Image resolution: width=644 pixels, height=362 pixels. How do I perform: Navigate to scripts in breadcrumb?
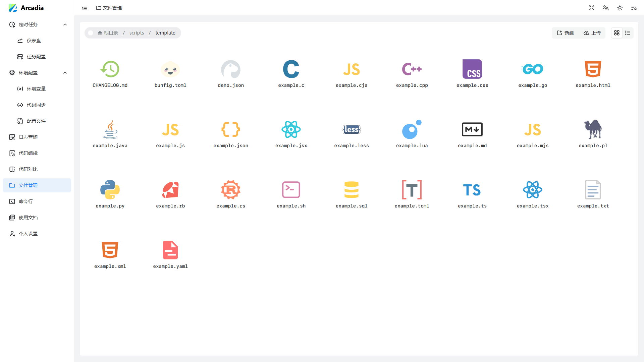137,33
